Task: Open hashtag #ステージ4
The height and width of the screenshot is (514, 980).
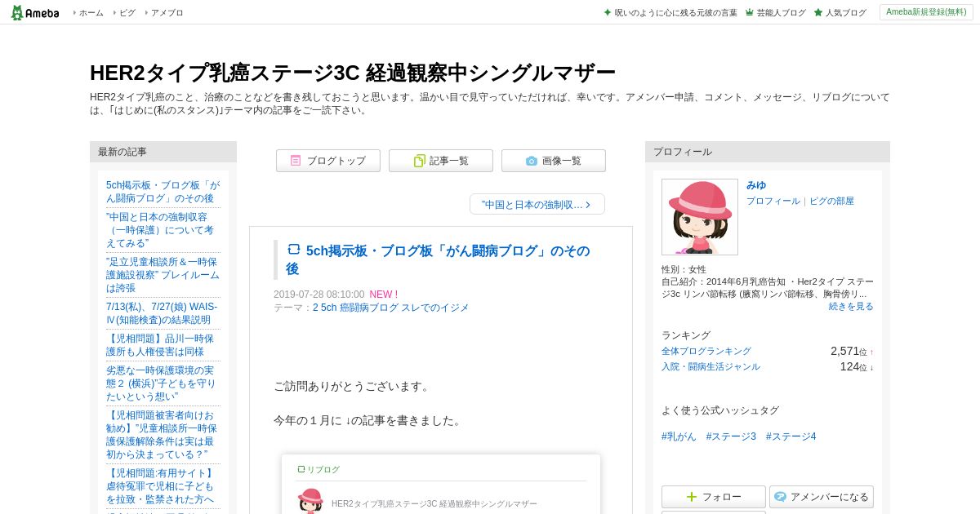Action: [x=791, y=436]
